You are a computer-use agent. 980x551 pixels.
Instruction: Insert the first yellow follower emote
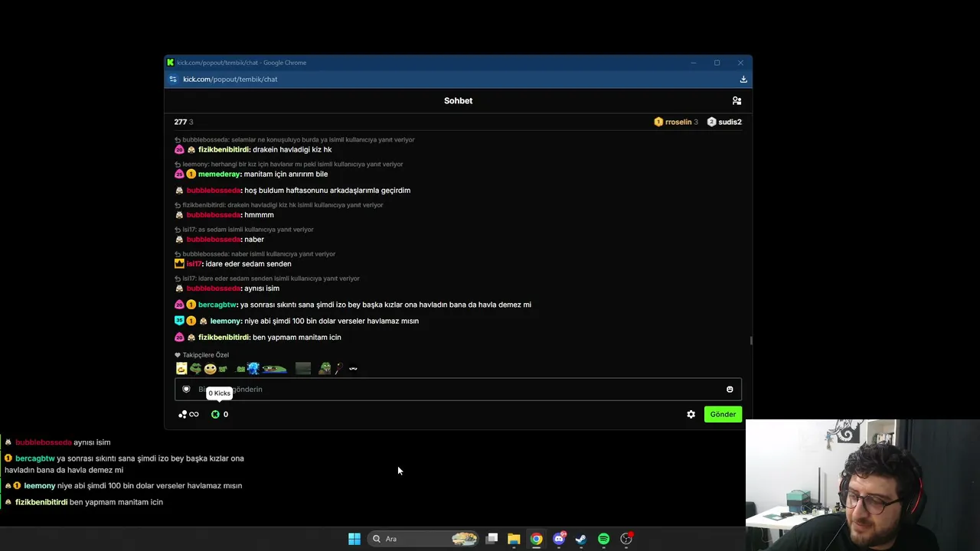pyautogui.click(x=181, y=369)
